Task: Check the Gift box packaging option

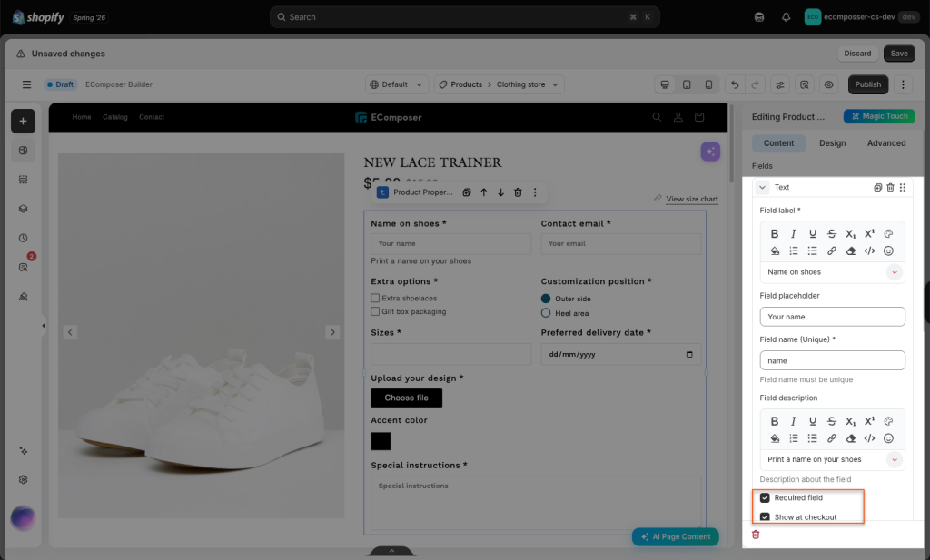Action: 375,311
